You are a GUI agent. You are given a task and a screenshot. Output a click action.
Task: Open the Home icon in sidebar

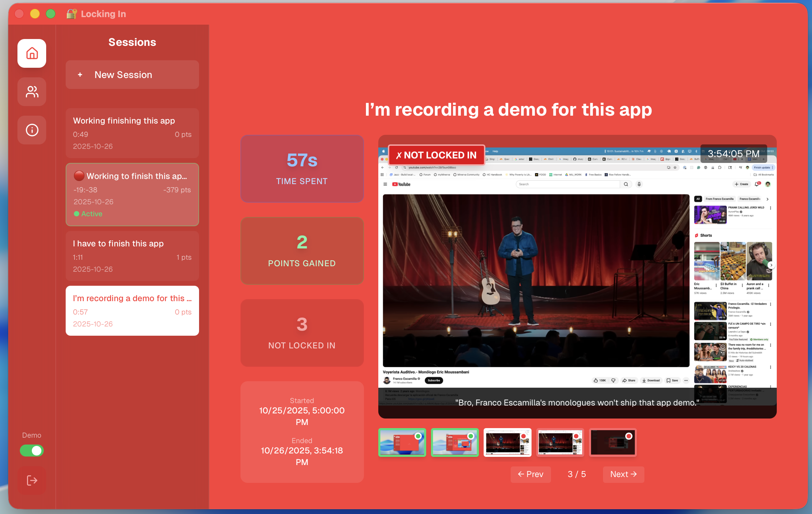(32, 53)
